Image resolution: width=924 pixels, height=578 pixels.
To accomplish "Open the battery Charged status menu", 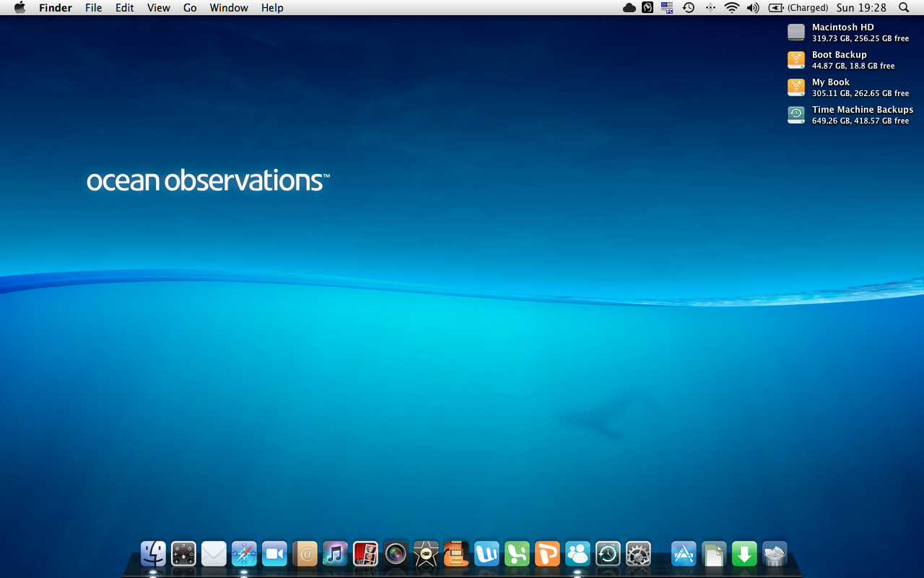I will click(798, 8).
